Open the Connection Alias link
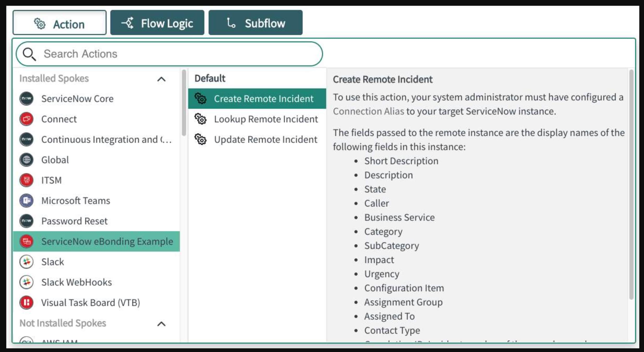This screenshot has height=352, width=644. point(369,111)
